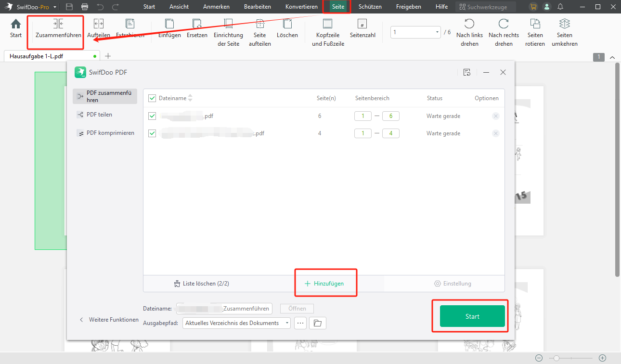
Task: Open Einrichtung der Seite page setup
Action: coord(228,33)
